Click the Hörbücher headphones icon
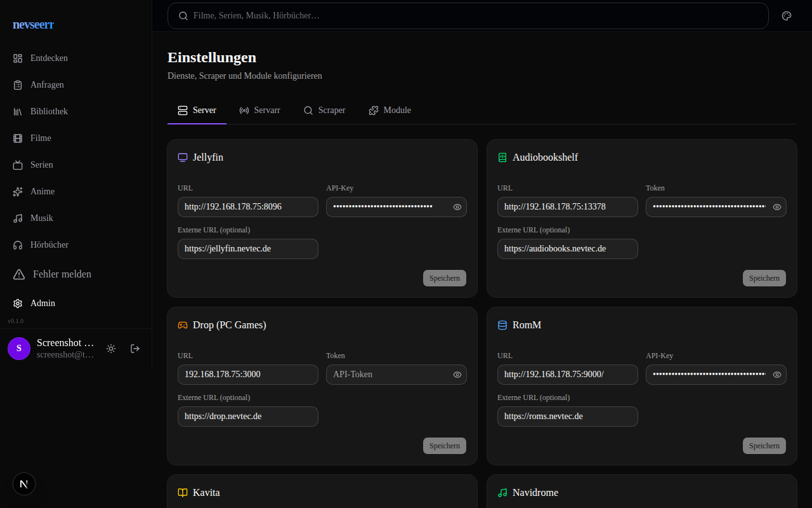 (x=18, y=245)
